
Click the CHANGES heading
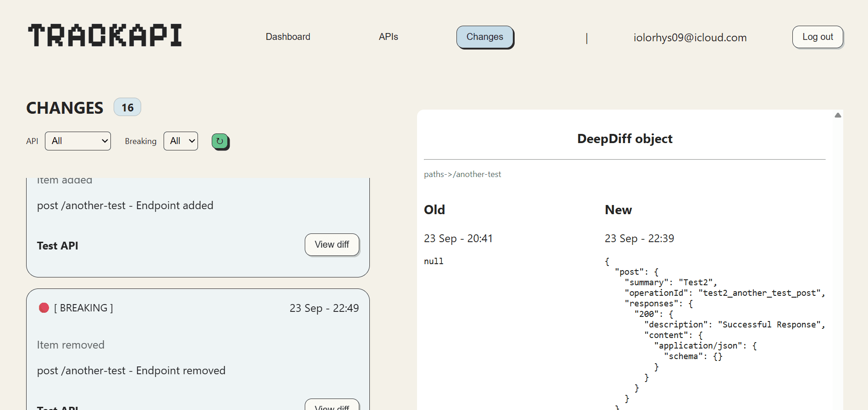(x=65, y=108)
